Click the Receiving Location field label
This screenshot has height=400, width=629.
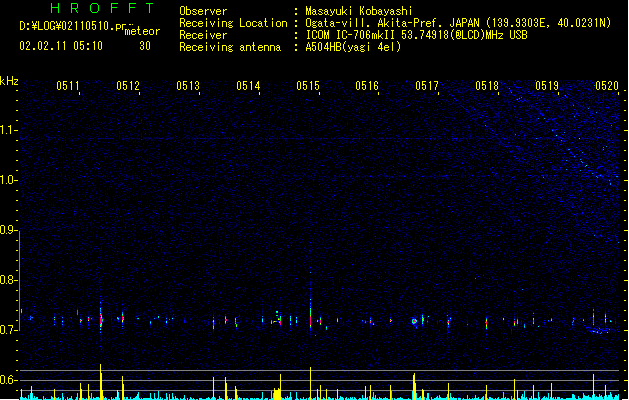pos(233,23)
